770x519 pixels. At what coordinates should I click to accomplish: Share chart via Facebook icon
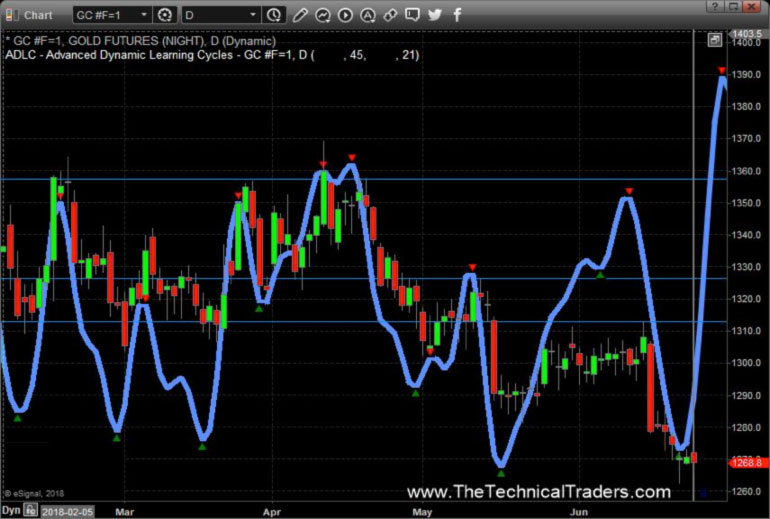coord(457,15)
